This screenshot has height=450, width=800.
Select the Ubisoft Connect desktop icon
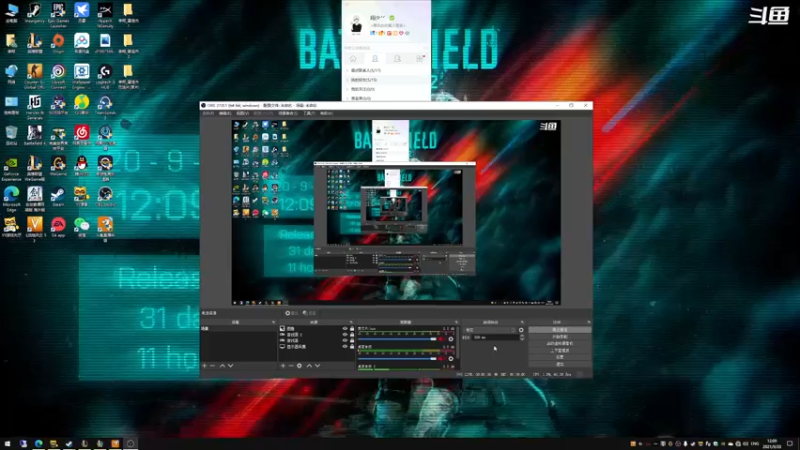coord(58,77)
